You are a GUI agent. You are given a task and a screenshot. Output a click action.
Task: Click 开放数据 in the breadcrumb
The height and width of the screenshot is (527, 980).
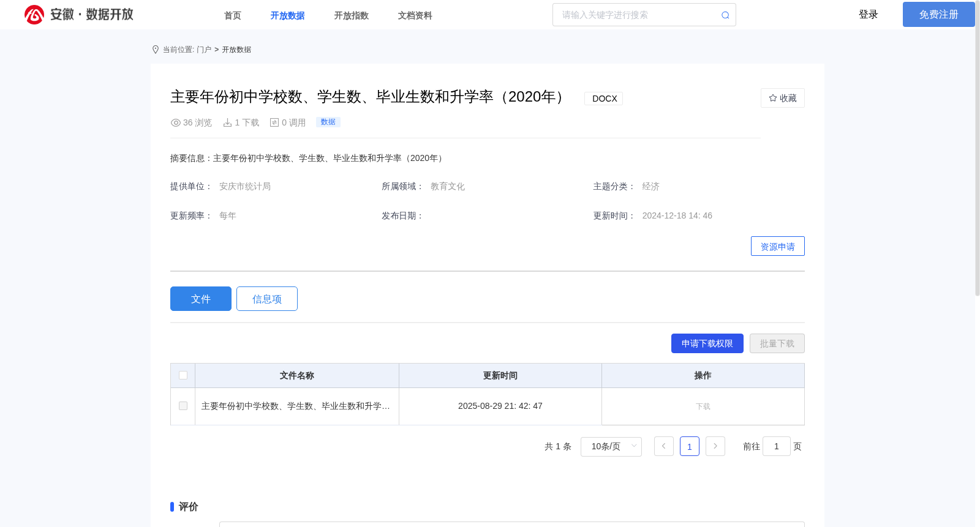tap(236, 50)
